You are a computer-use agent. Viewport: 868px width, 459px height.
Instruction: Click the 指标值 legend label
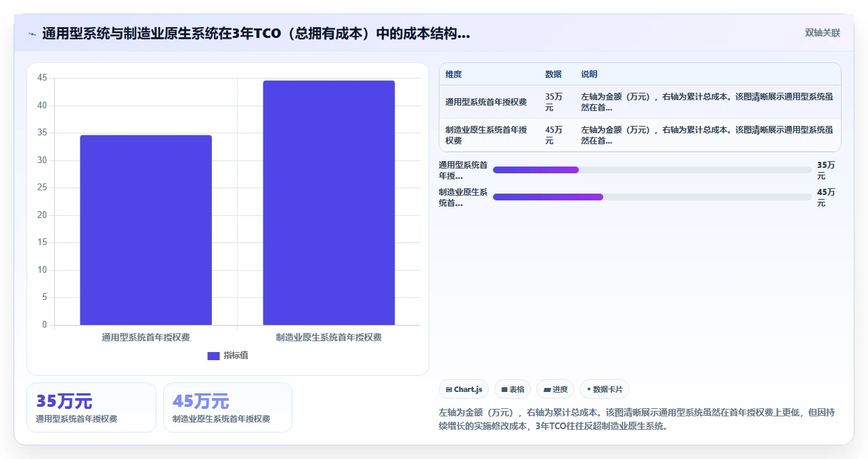coord(236,355)
